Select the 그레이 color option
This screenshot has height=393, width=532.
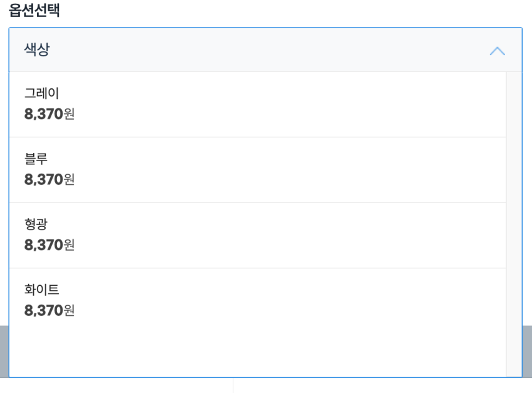[x=42, y=93]
